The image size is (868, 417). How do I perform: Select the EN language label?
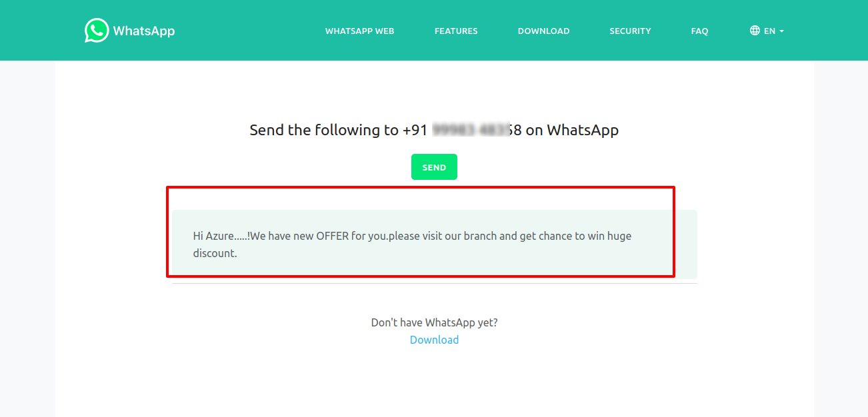769,31
